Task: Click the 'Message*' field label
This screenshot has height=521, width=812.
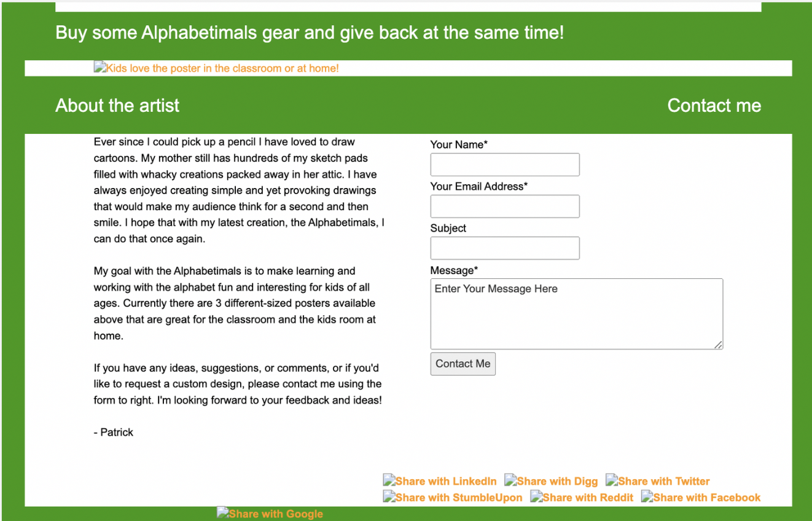Action: tap(454, 270)
